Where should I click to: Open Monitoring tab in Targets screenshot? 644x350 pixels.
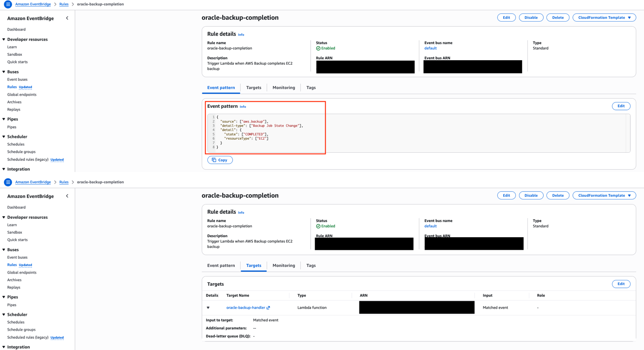(284, 266)
